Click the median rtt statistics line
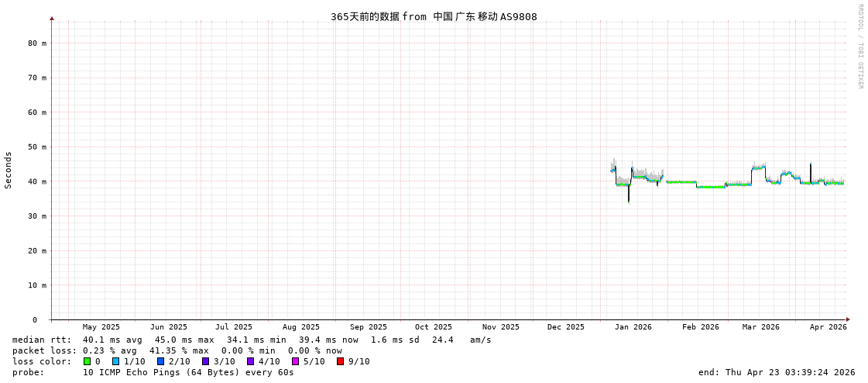 tap(252, 340)
